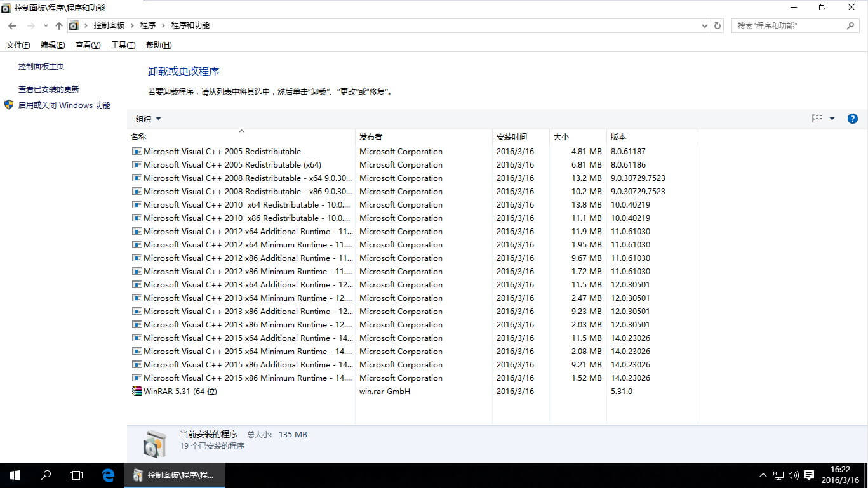Select Microsoft Visual C++ 2013 x86 Minimum Runtime
868x488 pixels.
[x=248, y=325]
